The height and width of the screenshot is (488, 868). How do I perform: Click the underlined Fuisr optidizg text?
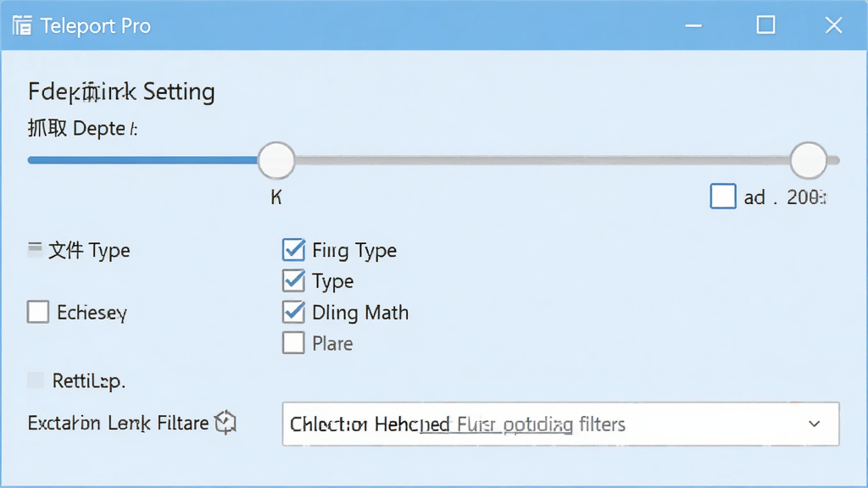pos(515,424)
